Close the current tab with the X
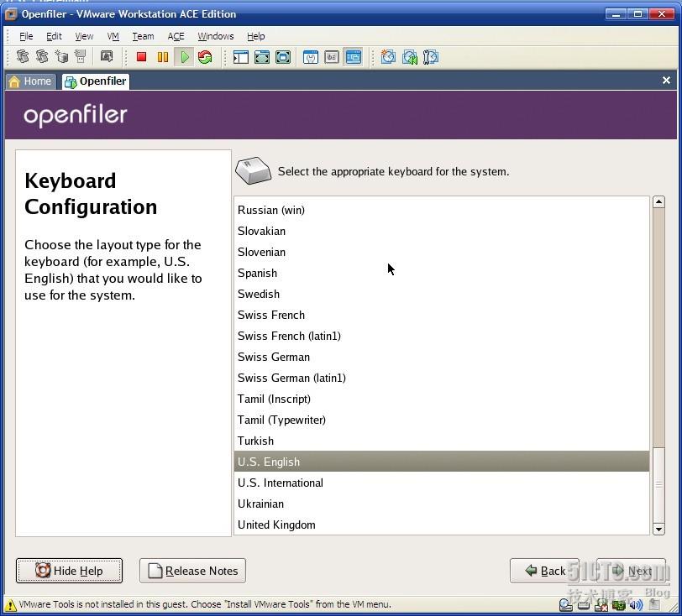Image resolution: width=682 pixels, height=616 pixels. click(x=666, y=81)
